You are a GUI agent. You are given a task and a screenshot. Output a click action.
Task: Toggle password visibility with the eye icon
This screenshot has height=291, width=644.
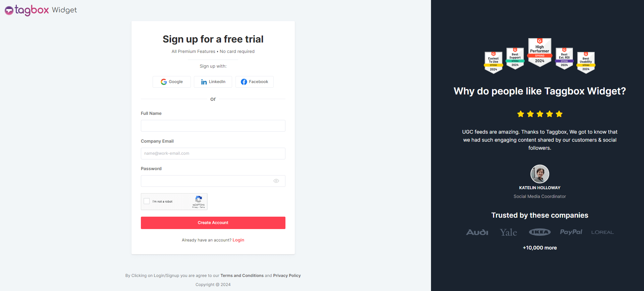click(276, 181)
